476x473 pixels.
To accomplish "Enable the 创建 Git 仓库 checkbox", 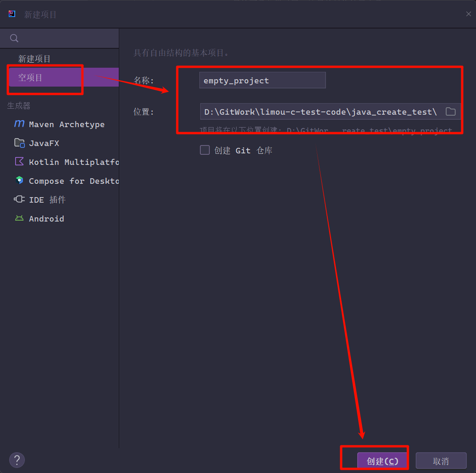I will click(x=205, y=150).
